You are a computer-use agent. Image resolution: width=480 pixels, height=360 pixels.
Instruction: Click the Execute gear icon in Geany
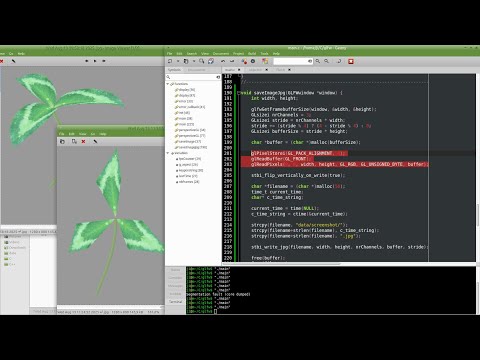coord(253,61)
